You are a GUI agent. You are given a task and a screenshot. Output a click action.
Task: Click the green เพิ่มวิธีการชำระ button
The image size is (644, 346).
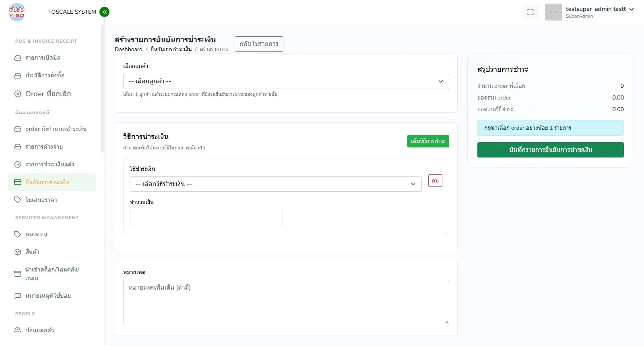coord(428,141)
